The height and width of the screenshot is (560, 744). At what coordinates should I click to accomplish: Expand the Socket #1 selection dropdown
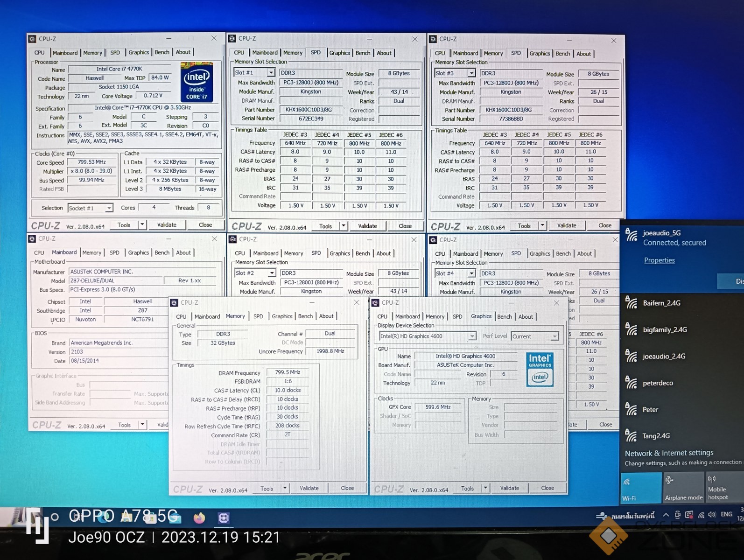(109, 208)
